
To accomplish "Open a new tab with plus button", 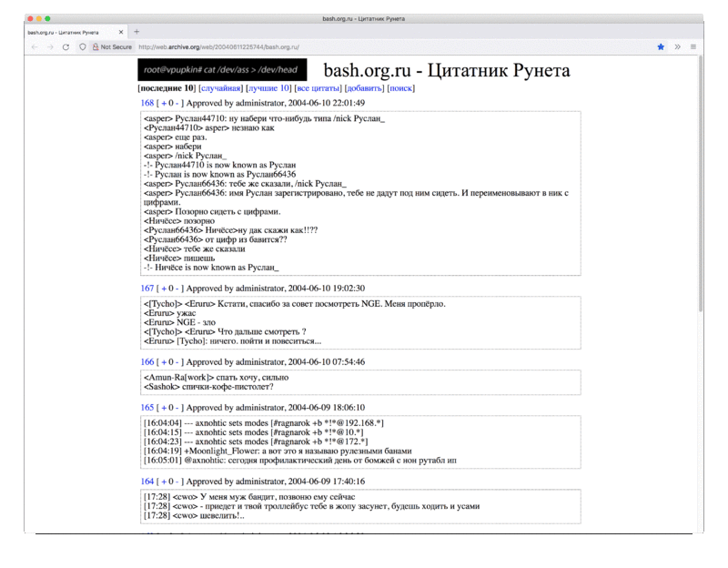I will coord(136,31).
